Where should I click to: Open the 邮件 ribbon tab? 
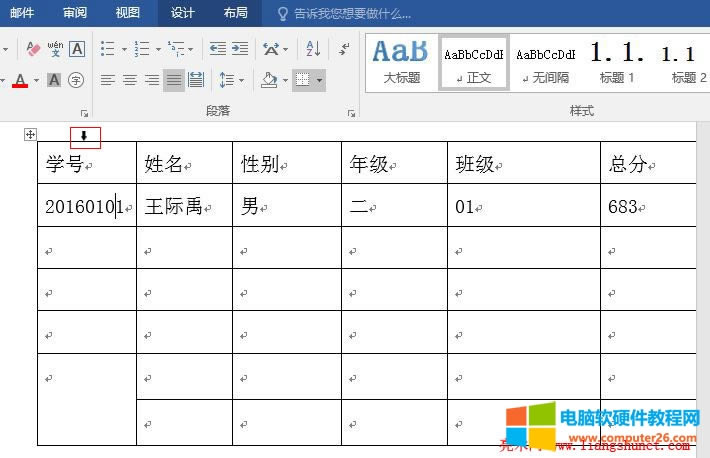point(22,13)
